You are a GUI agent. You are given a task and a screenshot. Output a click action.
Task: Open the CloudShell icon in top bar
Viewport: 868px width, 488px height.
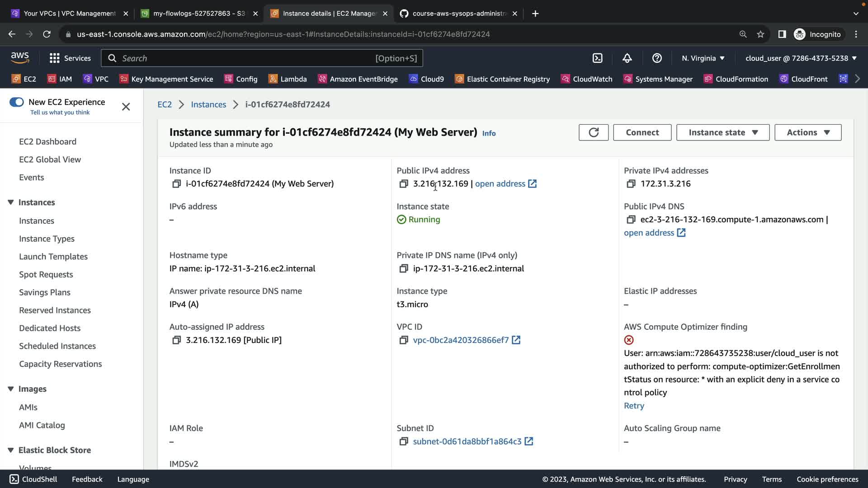click(597, 58)
